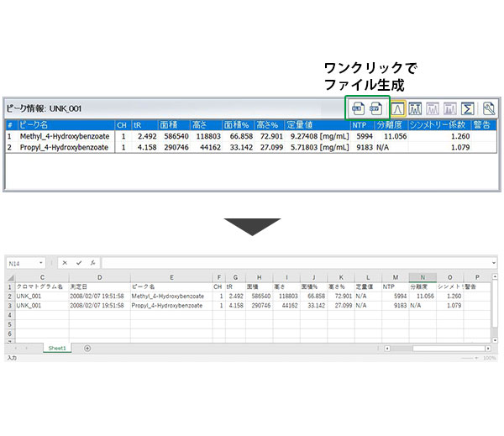504x436 pixels.
Task: Click into the Excel formula bar
Action: (296, 263)
